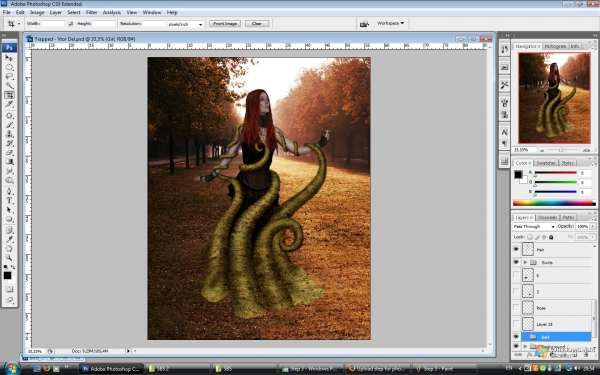Click the Navigator zoom slider

point(561,150)
